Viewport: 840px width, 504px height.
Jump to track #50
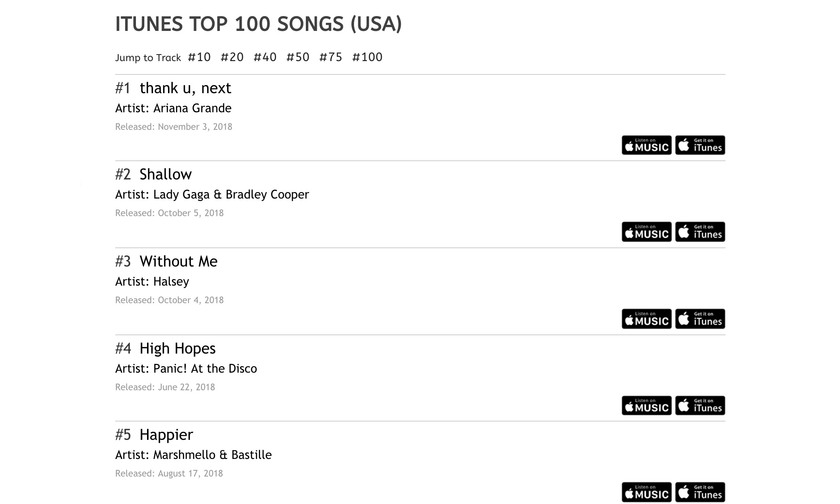pyautogui.click(x=298, y=57)
